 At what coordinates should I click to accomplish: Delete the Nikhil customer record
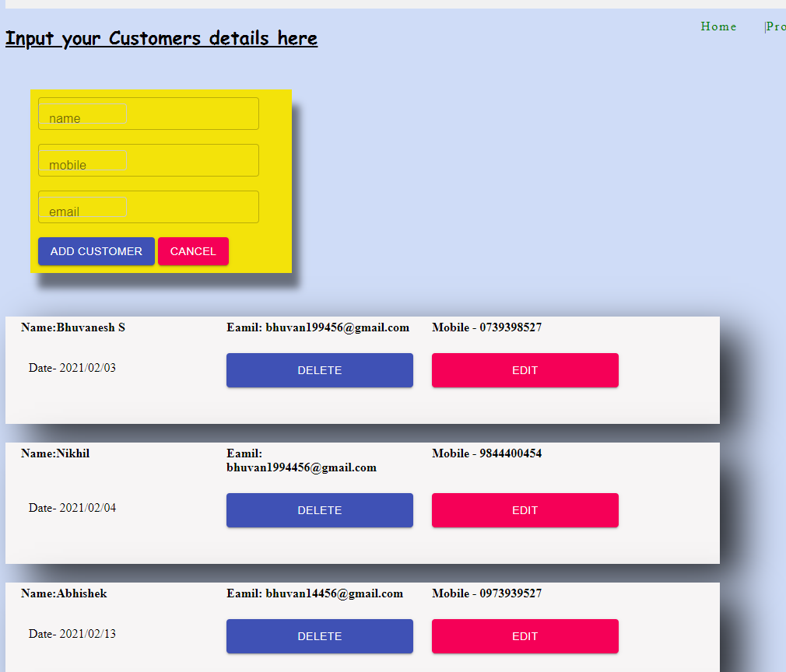320,510
